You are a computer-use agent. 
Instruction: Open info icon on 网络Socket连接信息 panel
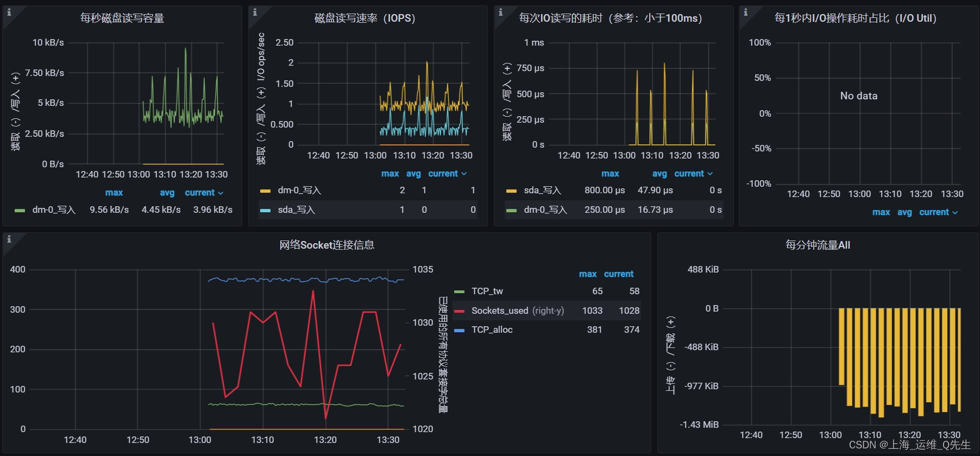pos(9,239)
